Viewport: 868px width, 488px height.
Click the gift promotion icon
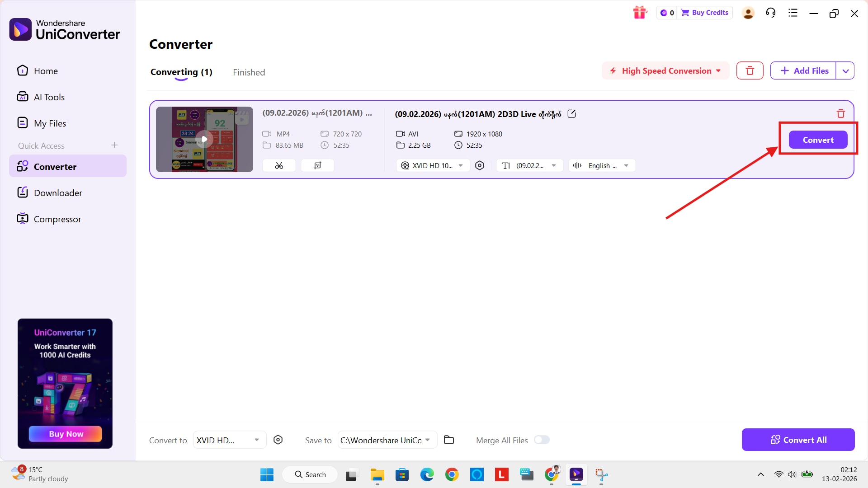[x=640, y=12]
